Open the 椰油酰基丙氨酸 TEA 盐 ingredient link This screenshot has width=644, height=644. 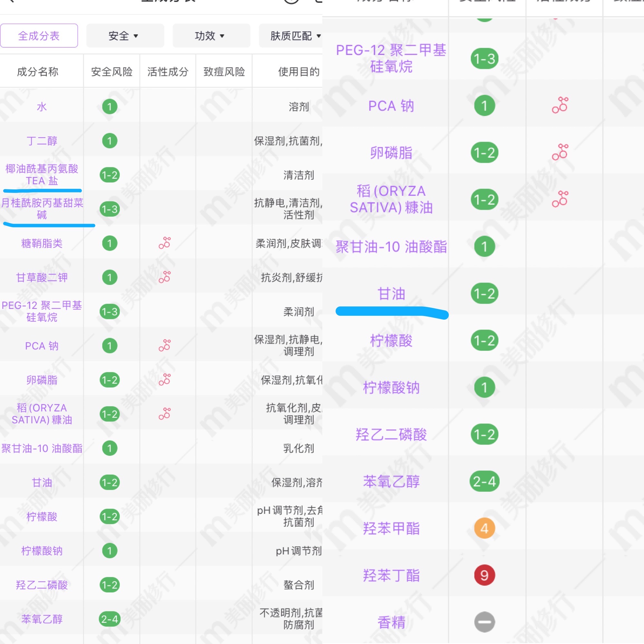click(x=42, y=175)
